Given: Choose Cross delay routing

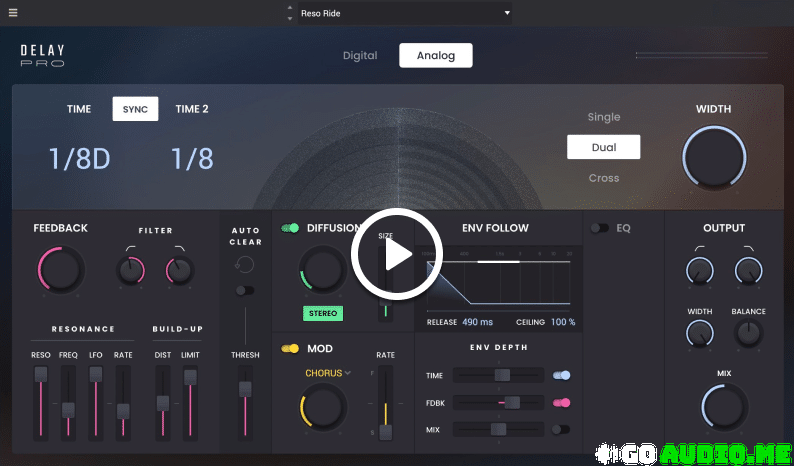Looking at the screenshot, I should pos(604,178).
